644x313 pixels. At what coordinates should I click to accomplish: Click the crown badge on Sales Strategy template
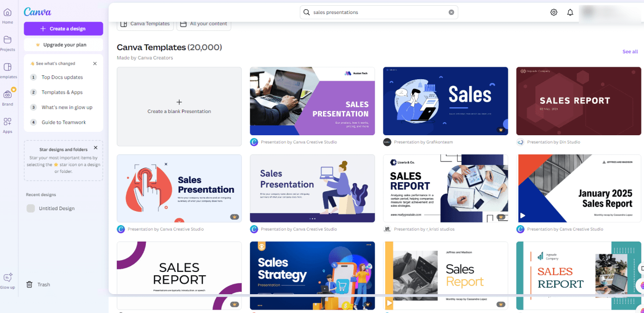click(367, 304)
